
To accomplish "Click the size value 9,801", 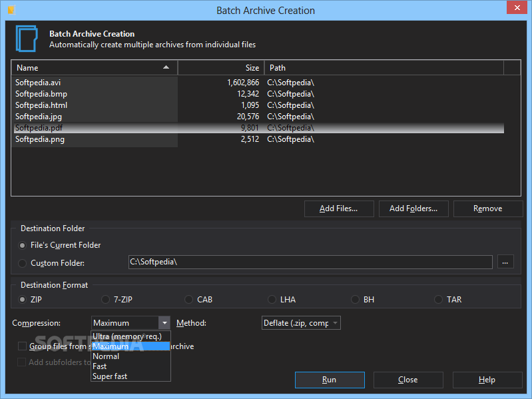I will [250, 128].
